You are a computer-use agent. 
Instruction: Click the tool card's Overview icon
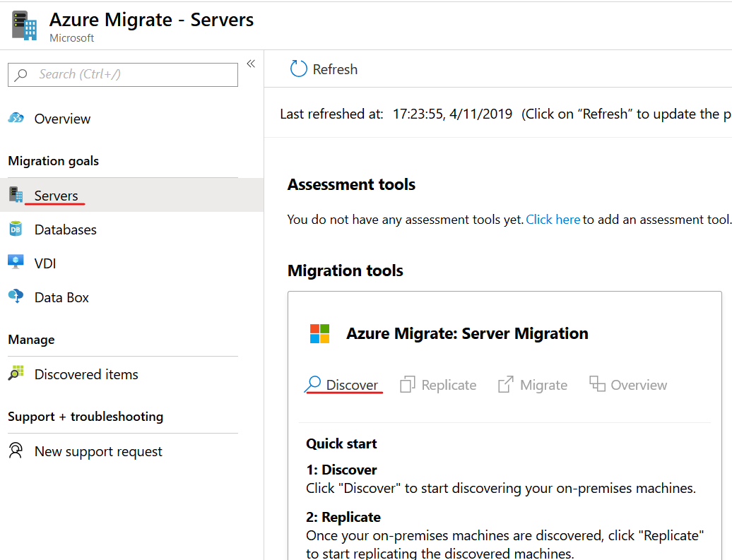(597, 383)
